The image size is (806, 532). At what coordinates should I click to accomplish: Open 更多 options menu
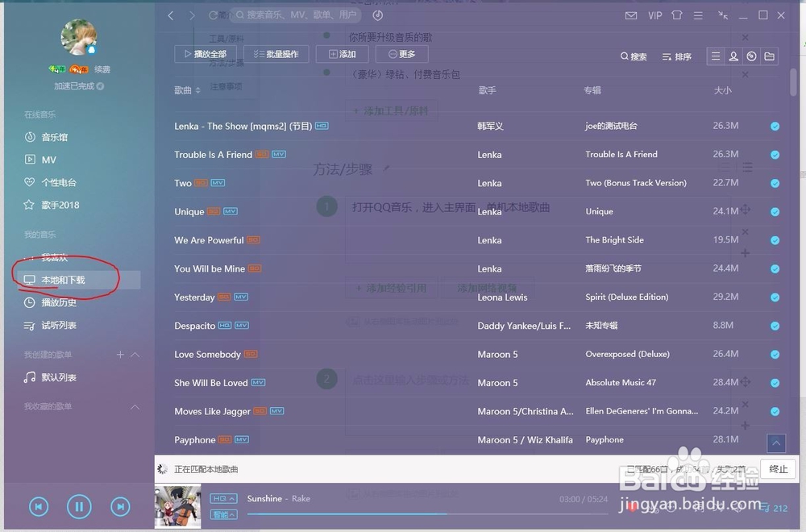pos(401,54)
